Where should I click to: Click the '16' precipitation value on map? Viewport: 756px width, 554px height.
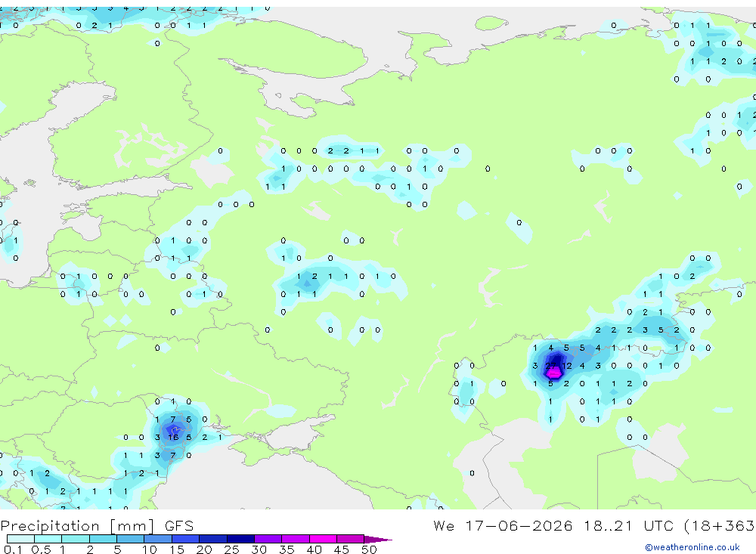coord(173,438)
